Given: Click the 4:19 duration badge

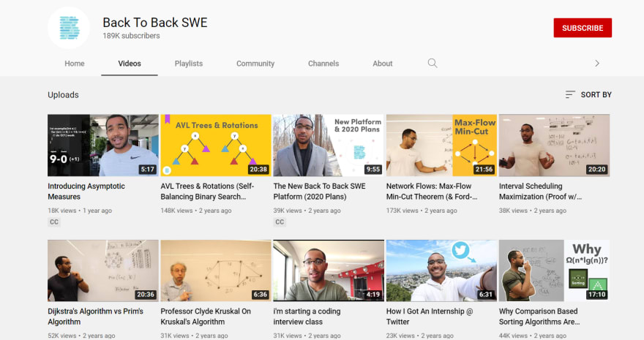Looking at the screenshot, I should (373, 295).
